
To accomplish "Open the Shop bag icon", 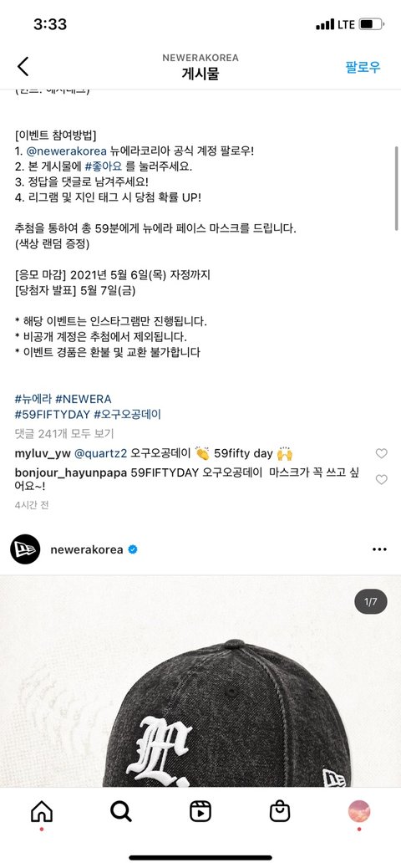I will (280, 811).
